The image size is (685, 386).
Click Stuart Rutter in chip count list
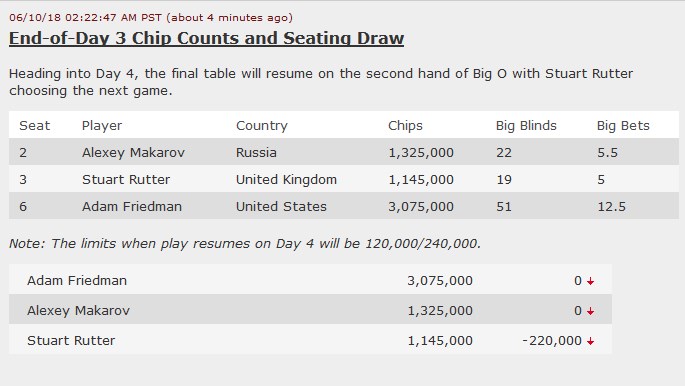[x=71, y=341]
